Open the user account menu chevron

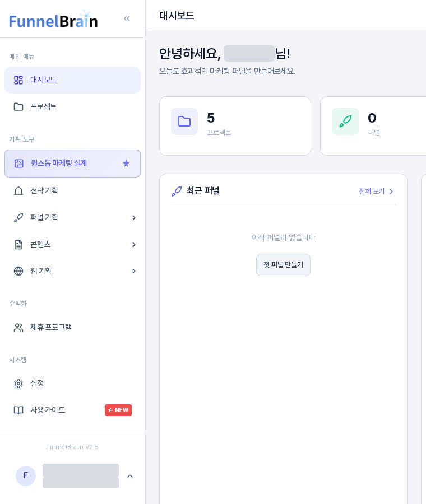130,476
